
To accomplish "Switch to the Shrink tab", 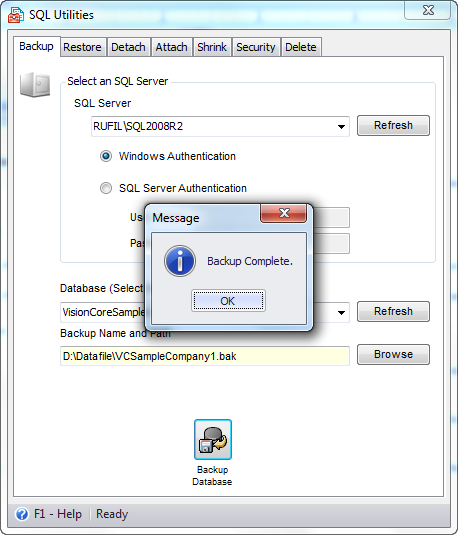I will click(212, 47).
